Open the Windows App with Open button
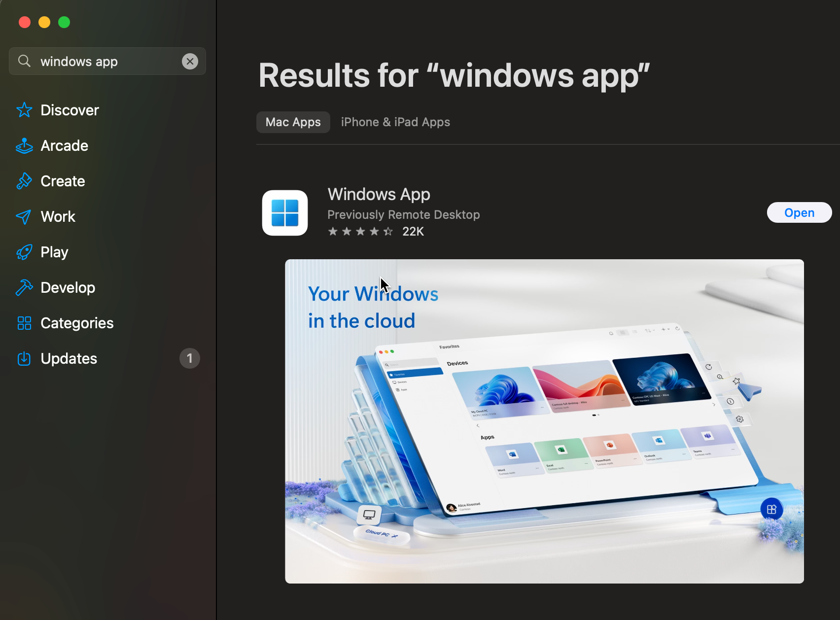This screenshot has height=620, width=840. (799, 212)
